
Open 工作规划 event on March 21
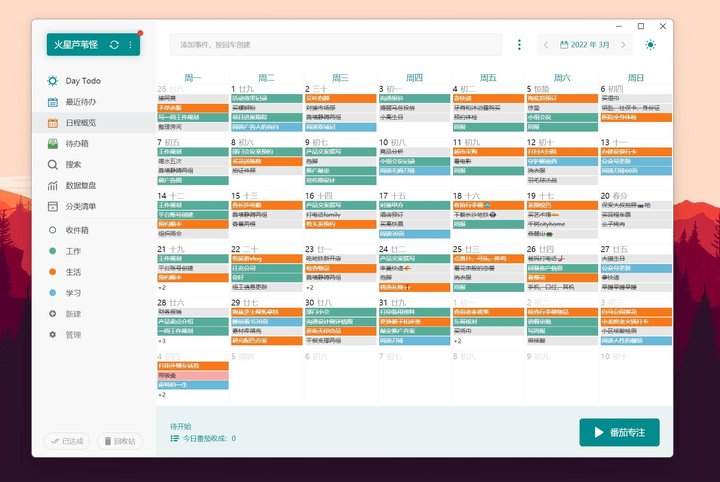193,259
